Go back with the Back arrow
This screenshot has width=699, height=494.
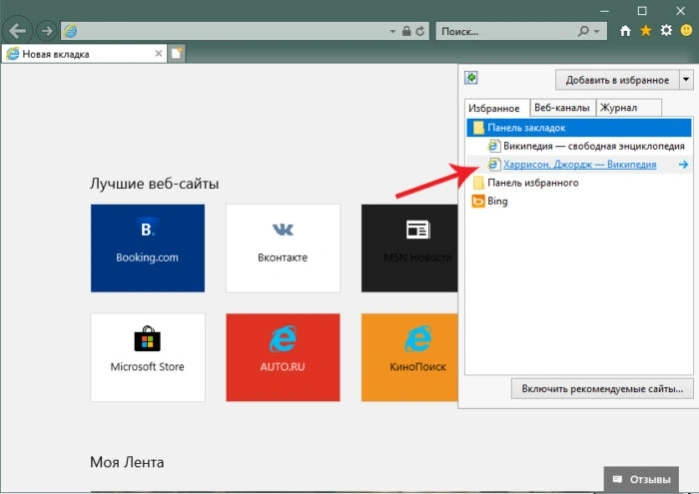click(x=17, y=31)
